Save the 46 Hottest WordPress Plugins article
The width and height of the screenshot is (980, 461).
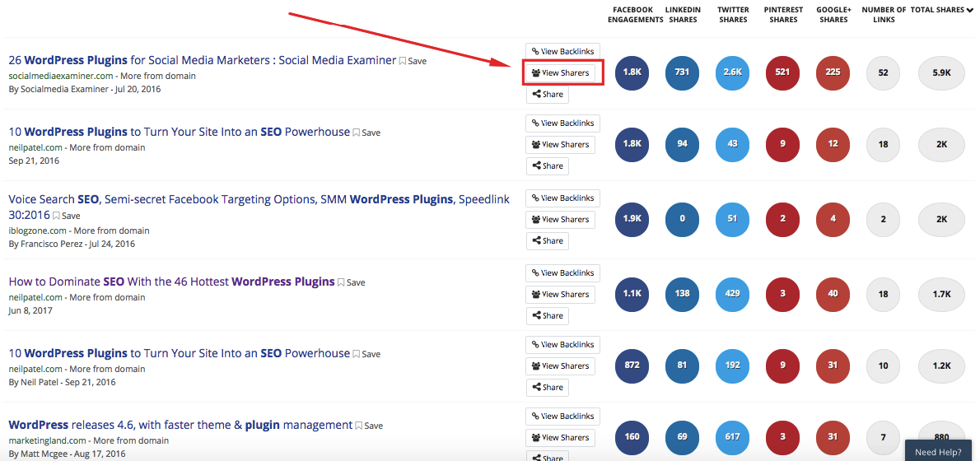(352, 282)
